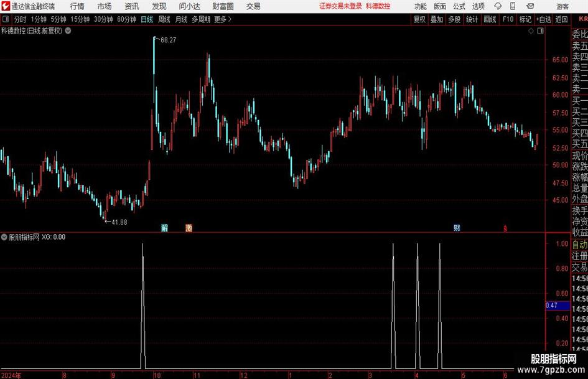Open the 市场 menu
Image resolution: width=588 pixels, height=379 pixels.
(x=105, y=6)
